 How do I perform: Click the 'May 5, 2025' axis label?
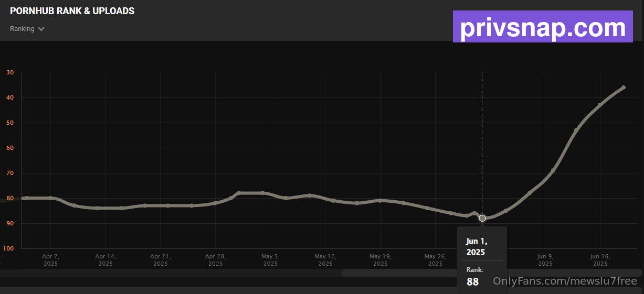[x=270, y=260]
